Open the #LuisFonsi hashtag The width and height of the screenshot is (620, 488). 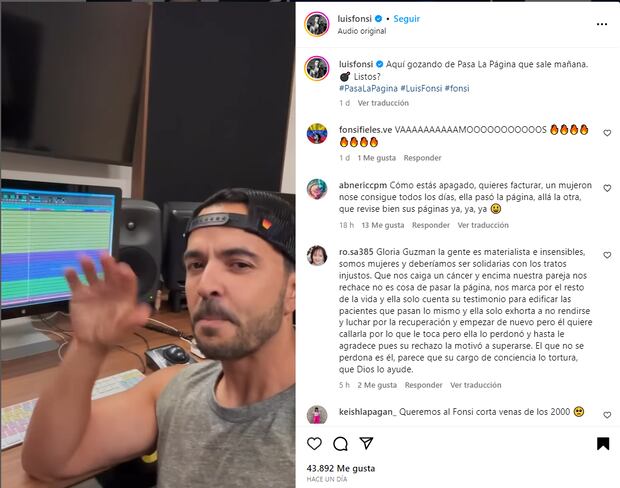tap(421, 88)
